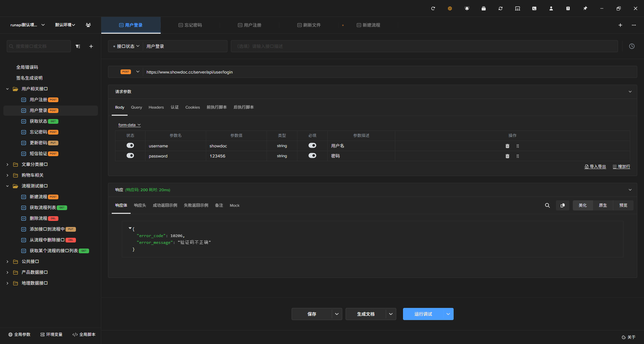Click the team members icon beside 默认环境
The height and width of the screenshot is (344, 644).
89,25
